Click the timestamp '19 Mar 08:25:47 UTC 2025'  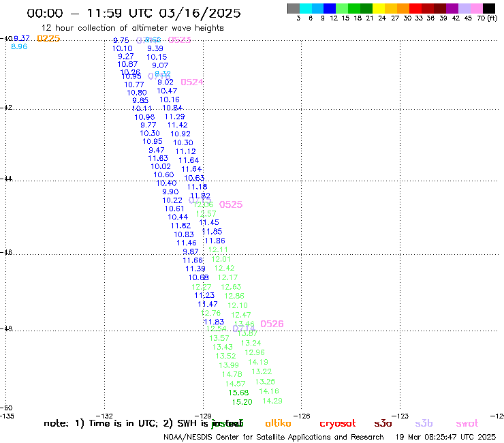(x=445, y=438)
